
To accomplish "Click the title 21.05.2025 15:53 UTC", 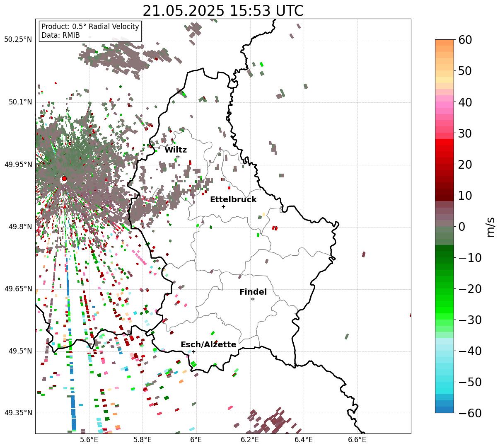I will click(x=223, y=11).
